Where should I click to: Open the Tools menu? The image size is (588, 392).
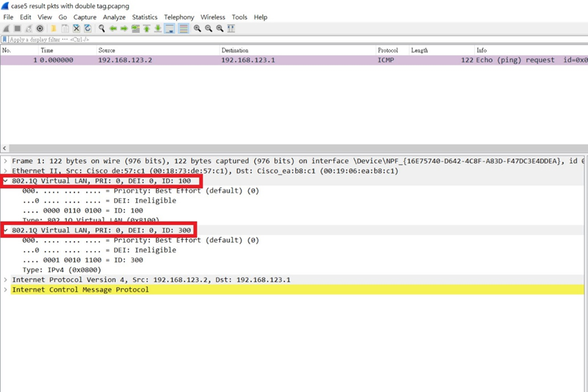[x=239, y=17]
